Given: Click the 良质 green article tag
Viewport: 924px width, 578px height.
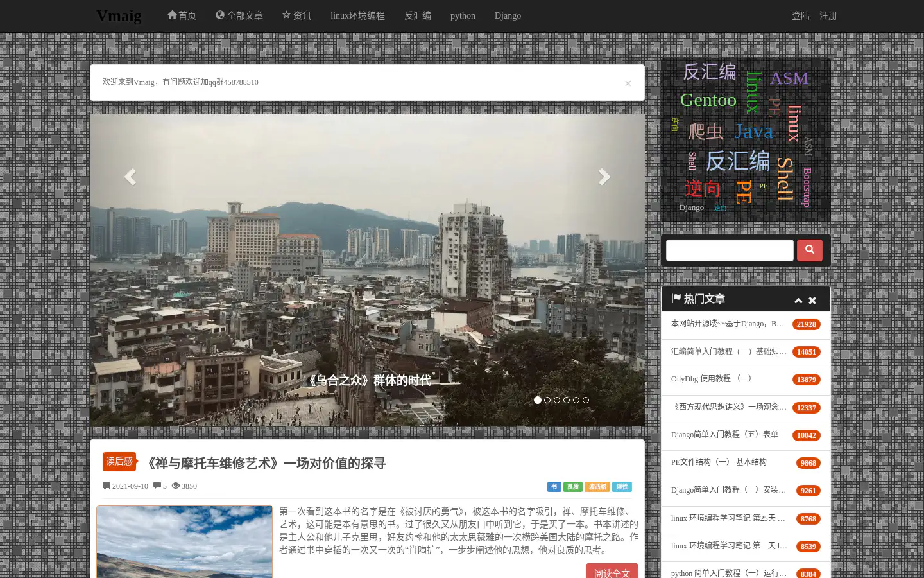Looking at the screenshot, I should pyautogui.click(x=573, y=487).
